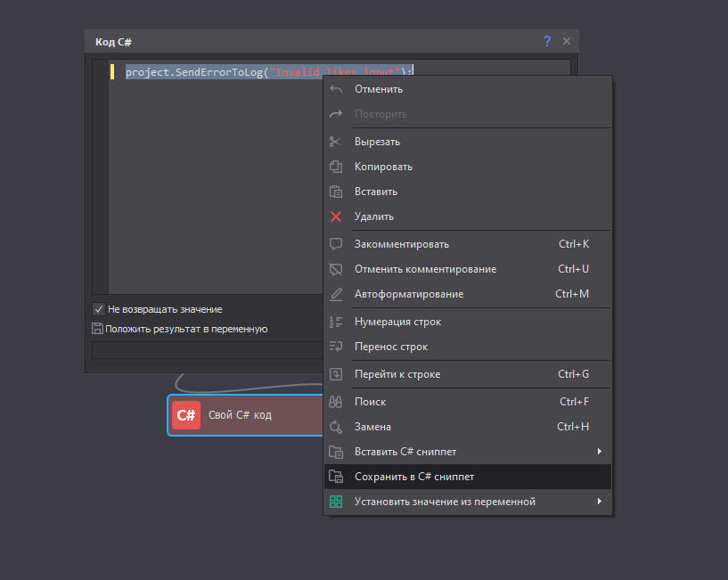The height and width of the screenshot is (580, 728).
Task: Close the Код C# editor window
Action: [567, 42]
